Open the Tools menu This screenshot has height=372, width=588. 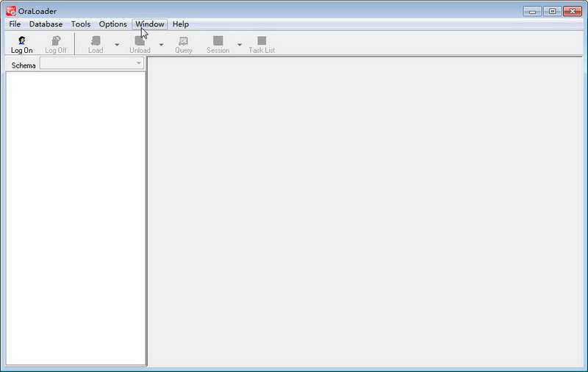coord(81,24)
